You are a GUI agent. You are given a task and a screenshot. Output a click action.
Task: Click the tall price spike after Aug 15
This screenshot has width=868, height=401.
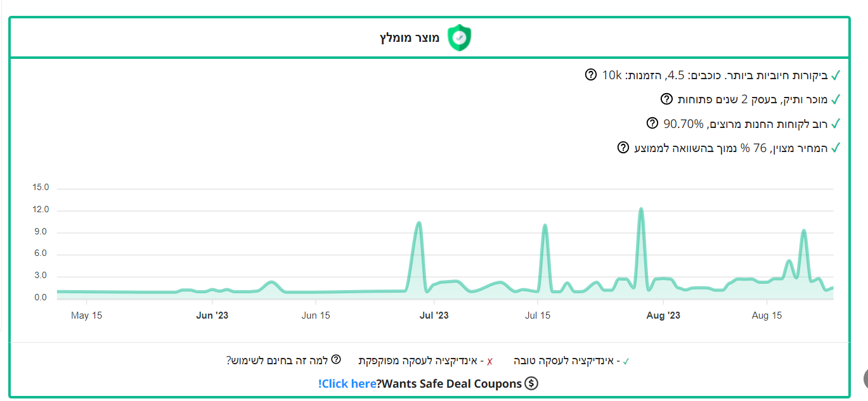point(804,231)
